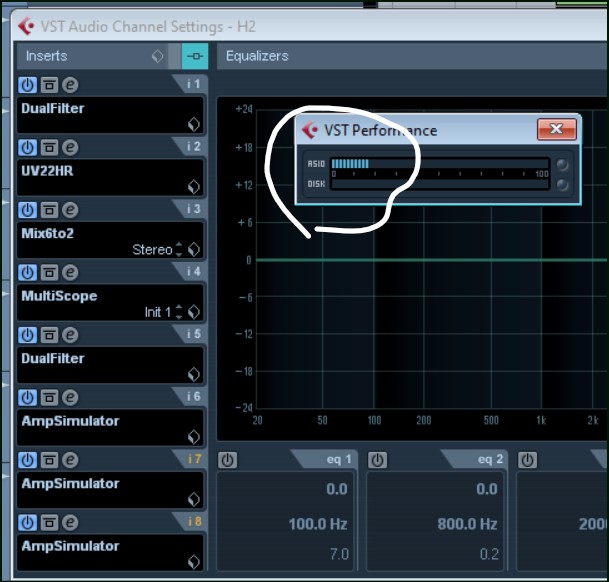Open editor for insert i6 AmpSimulator

[70, 397]
